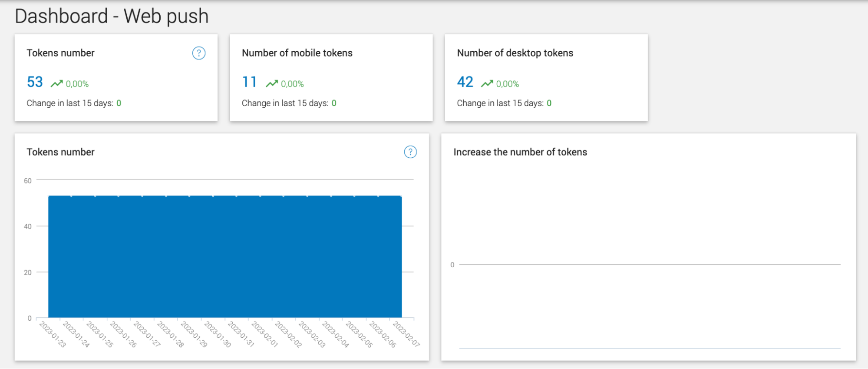The width and height of the screenshot is (868, 369).
Task: Select the total tokens value 53
Action: tap(35, 82)
